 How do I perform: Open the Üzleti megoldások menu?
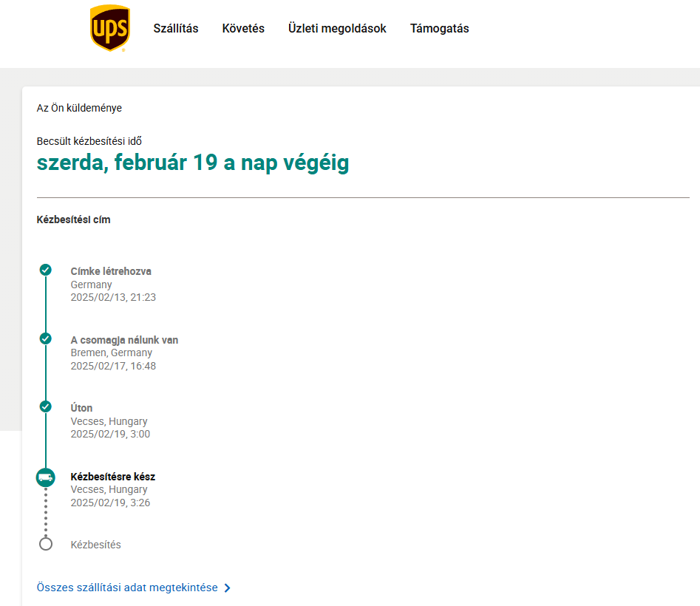point(337,29)
